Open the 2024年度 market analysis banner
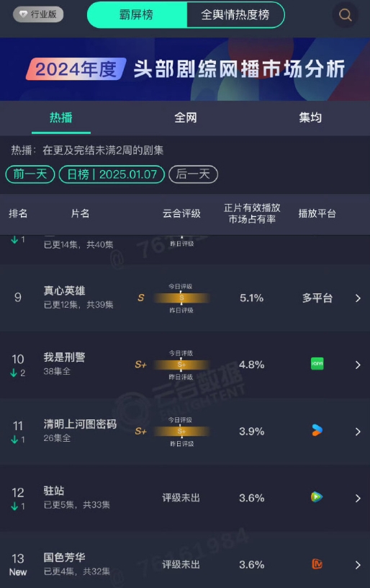This screenshot has height=588, width=370. tap(185, 69)
